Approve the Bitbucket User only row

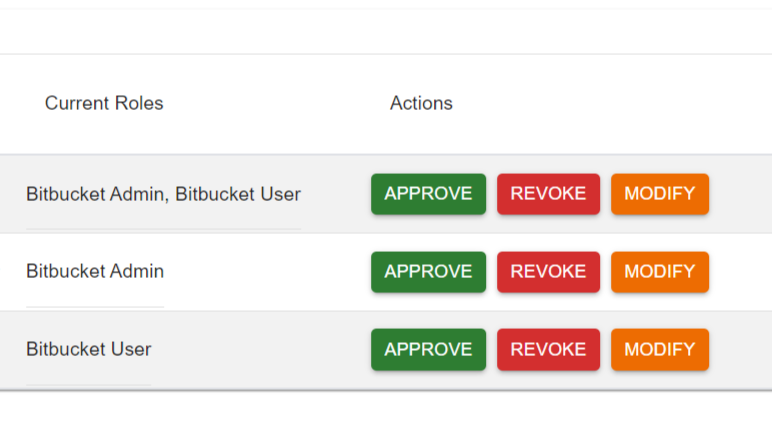pyautogui.click(x=428, y=350)
